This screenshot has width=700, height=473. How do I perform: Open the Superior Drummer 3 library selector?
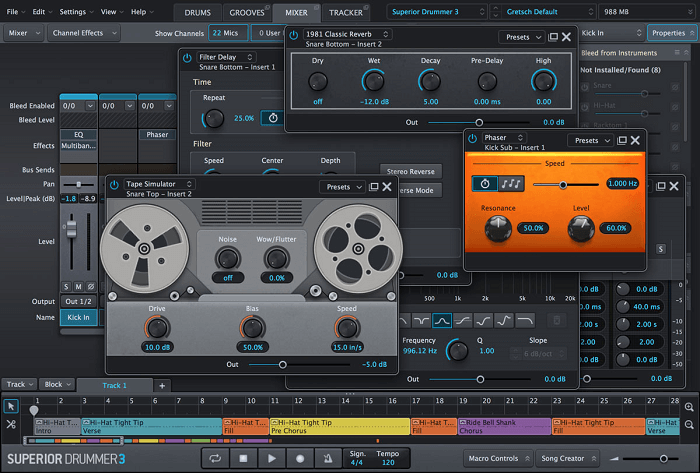[437, 12]
